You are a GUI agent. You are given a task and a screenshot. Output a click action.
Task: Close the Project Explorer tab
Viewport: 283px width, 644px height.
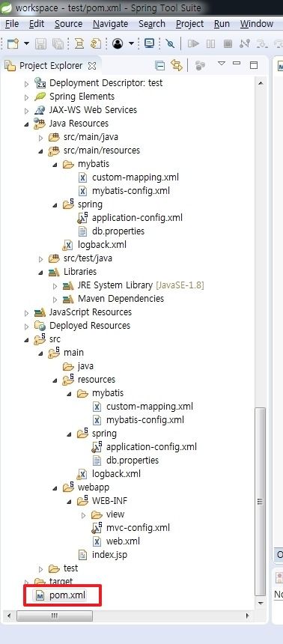[92, 66]
